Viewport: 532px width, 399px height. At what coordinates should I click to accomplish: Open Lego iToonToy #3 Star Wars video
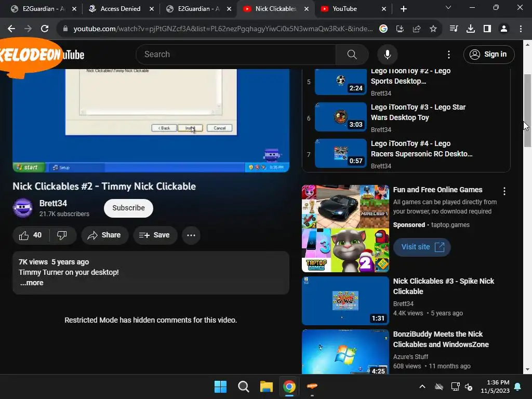418,112
